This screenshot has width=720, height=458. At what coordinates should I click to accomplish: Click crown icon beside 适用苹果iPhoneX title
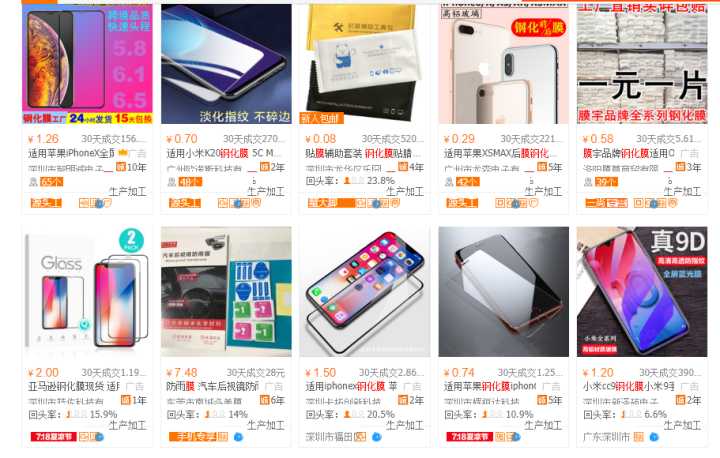point(123,153)
